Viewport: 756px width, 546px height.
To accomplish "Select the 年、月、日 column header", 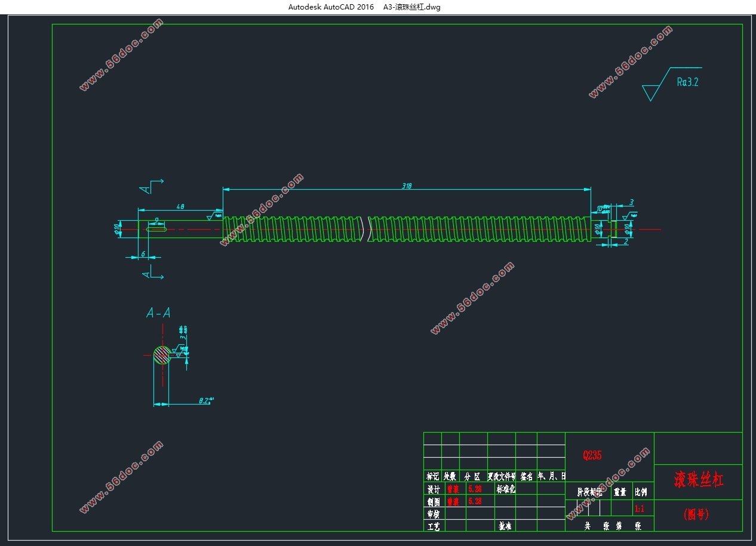I will point(551,476).
